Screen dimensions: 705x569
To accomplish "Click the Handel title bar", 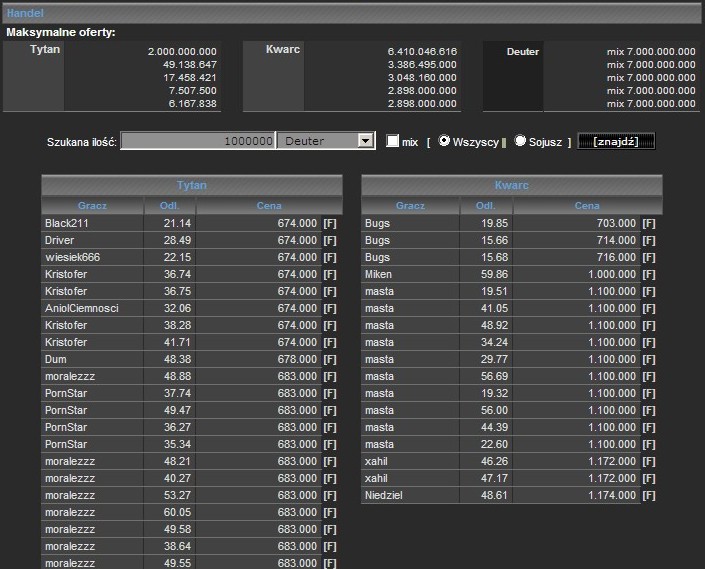I will click(352, 14).
